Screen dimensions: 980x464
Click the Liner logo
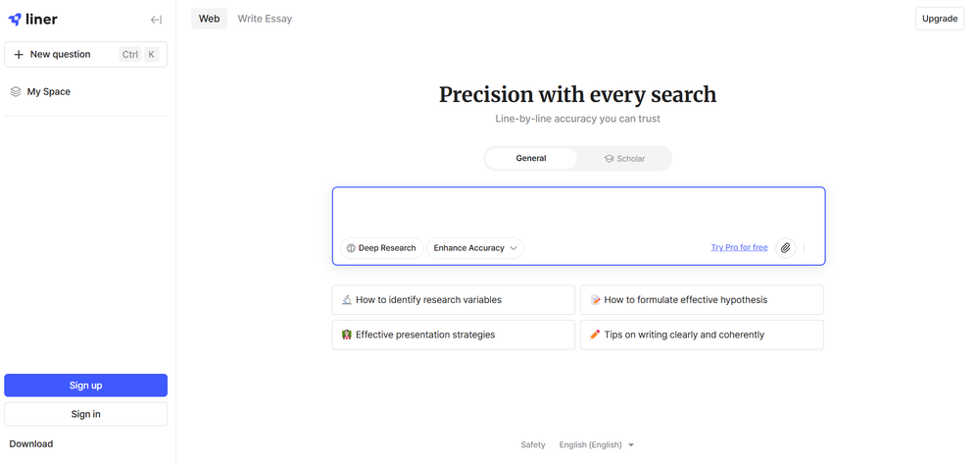click(x=33, y=19)
